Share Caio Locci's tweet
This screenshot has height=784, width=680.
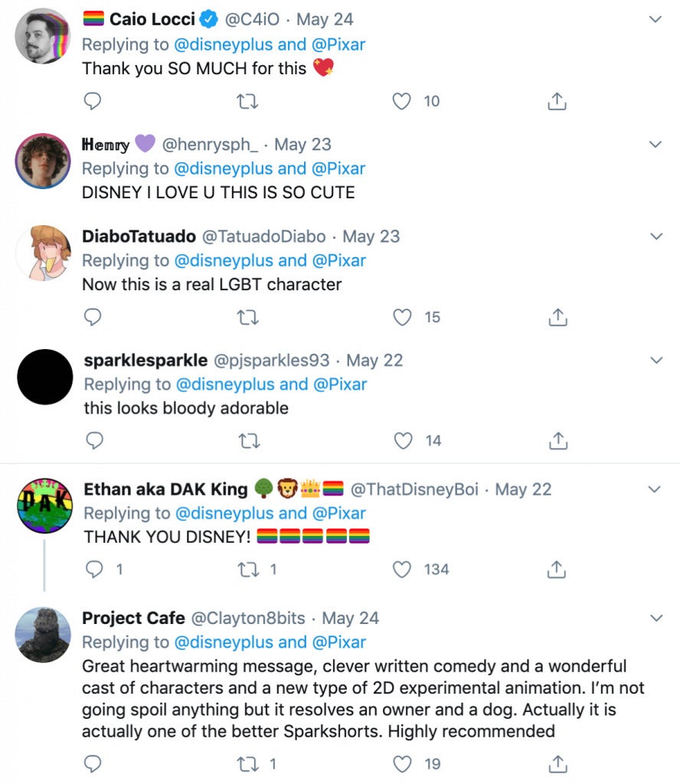tap(557, 101)
